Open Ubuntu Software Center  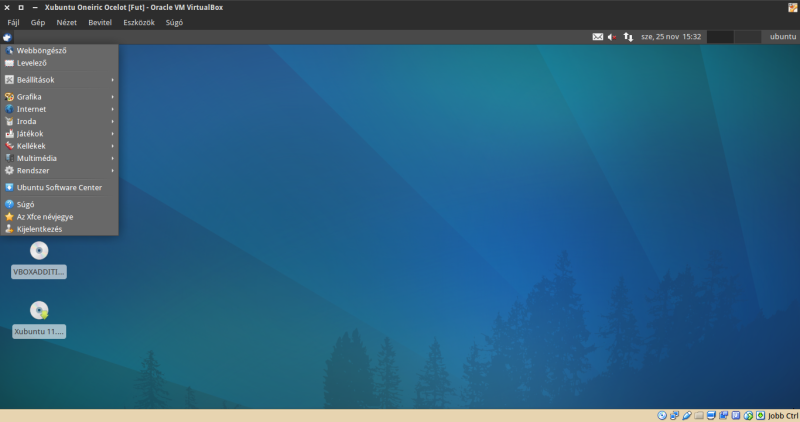(60, 187)
